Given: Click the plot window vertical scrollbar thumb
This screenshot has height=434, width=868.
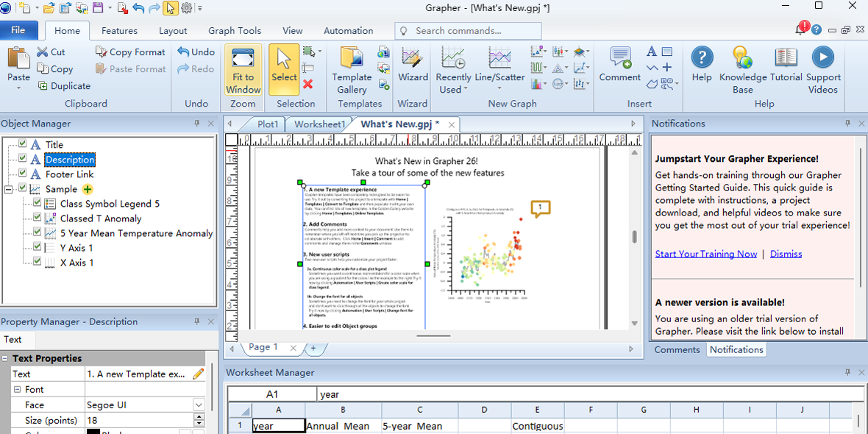Looking at the screenshot, I should click(635, 236).
